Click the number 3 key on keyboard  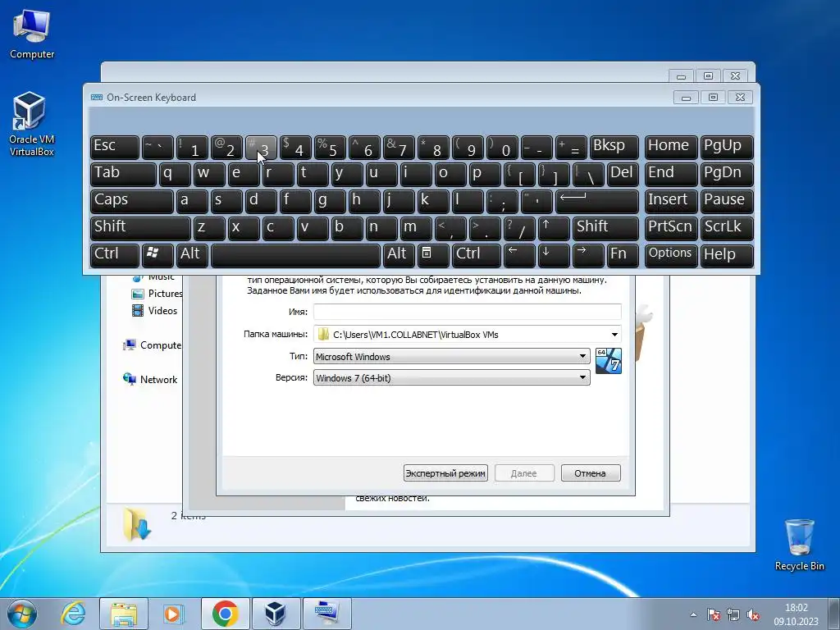pos(261,148)
